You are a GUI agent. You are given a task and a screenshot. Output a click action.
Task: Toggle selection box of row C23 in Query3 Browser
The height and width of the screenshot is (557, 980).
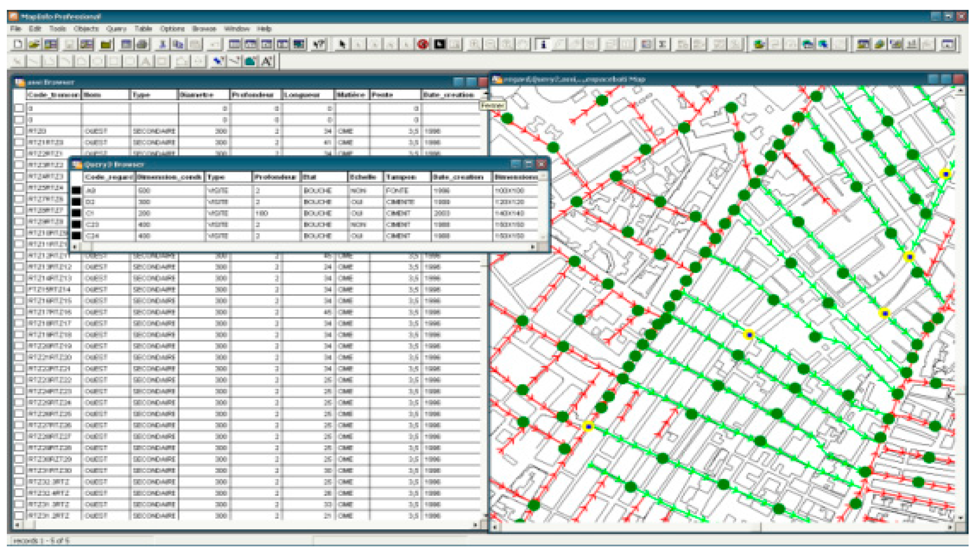tap(76, 225)
